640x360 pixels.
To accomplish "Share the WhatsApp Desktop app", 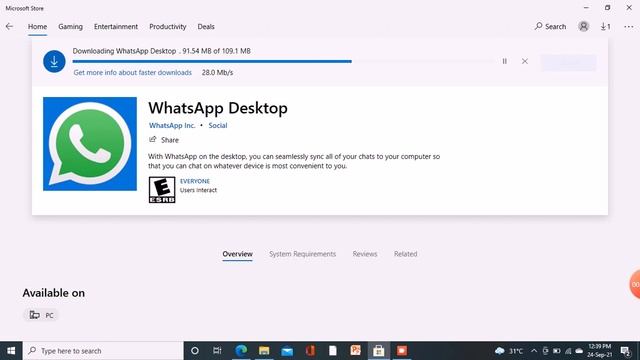I will pyautogui.click(x=164, y=140).
